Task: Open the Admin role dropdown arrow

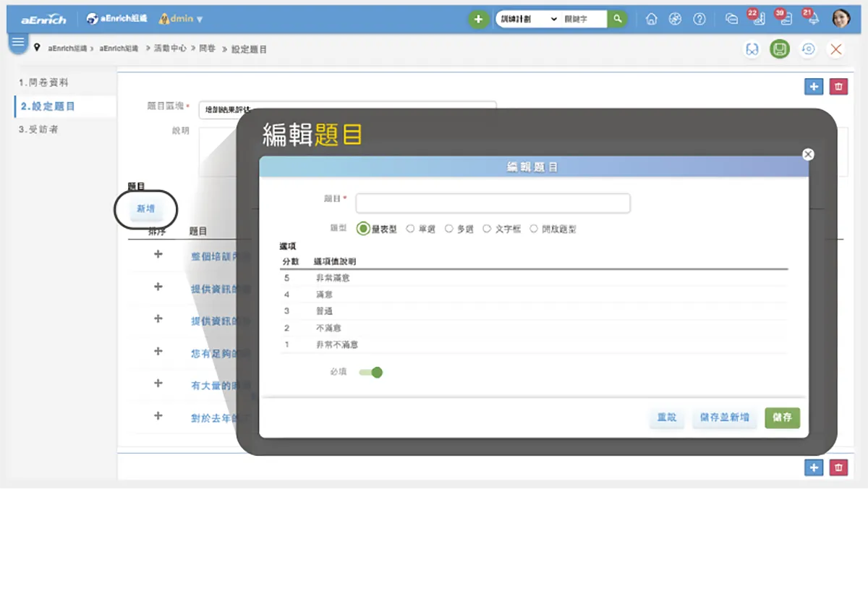Action: pos(200,20)
